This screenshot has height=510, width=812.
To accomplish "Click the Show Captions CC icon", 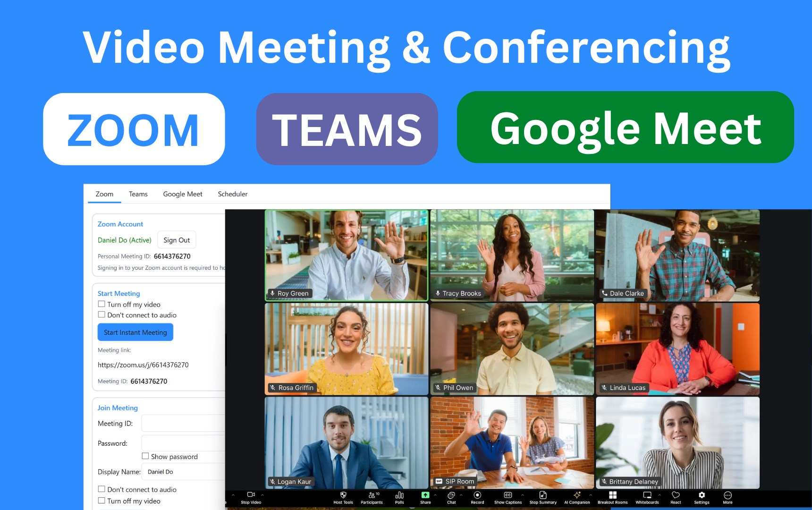I will pos(508,495).
